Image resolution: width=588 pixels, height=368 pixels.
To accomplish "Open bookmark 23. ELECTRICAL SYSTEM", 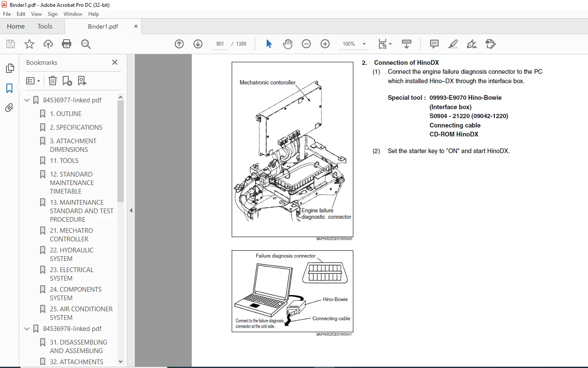I will pos(72,274).
